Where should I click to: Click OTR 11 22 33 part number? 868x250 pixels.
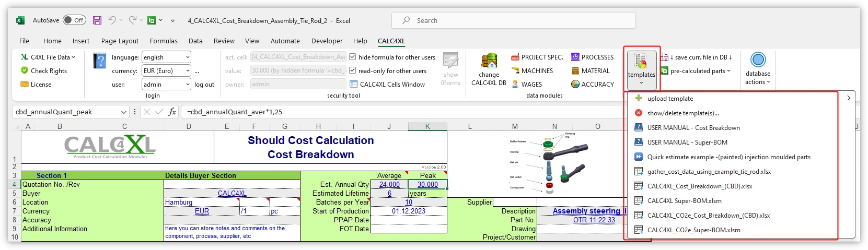(594, 220)
